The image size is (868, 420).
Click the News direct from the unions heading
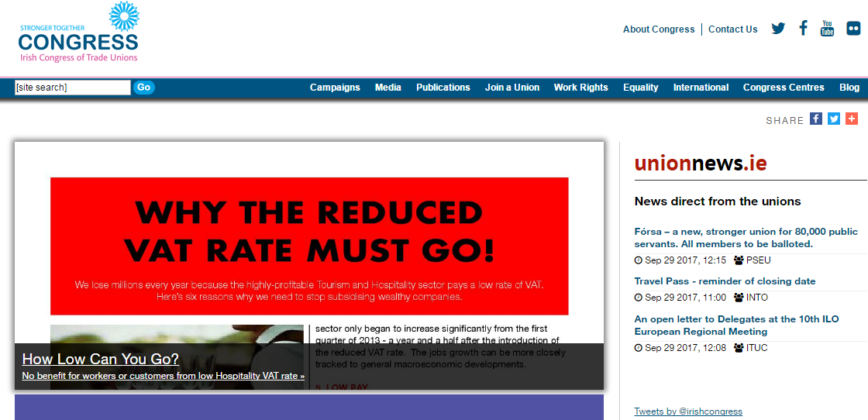(x=718, y=201)
